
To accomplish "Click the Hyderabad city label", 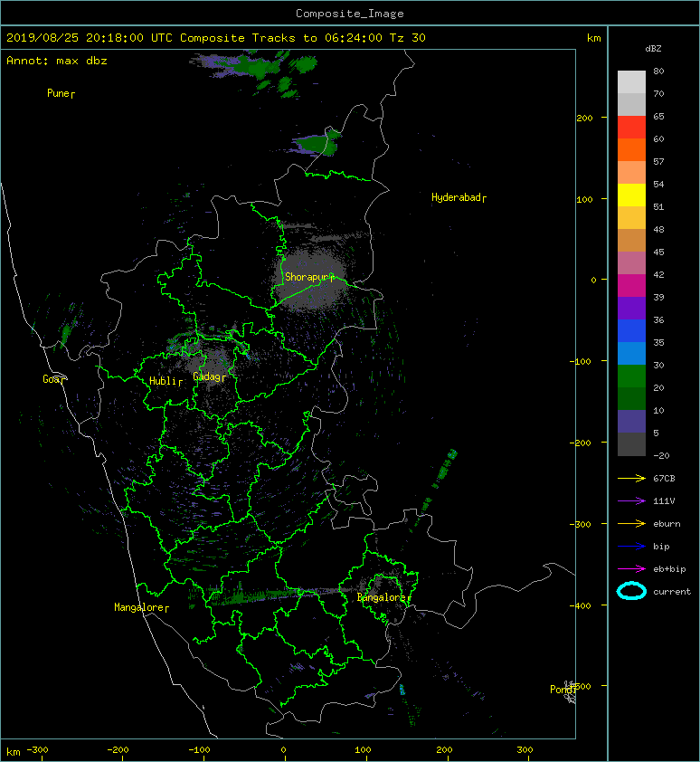I will click(456, 197).
